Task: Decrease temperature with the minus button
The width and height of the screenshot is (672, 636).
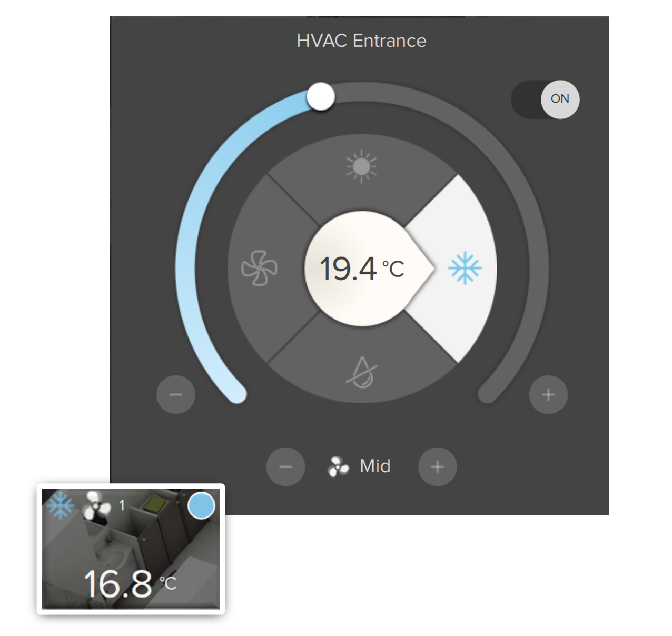Action: point(176,394)
